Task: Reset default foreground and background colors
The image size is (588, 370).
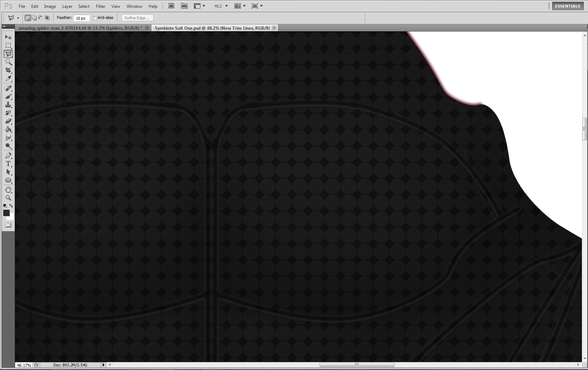Action: 5,206
